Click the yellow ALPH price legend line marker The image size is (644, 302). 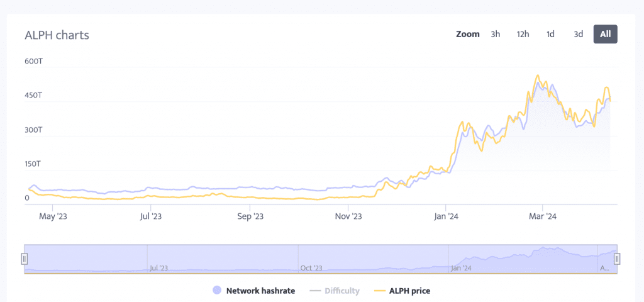[x=379, y=291]
